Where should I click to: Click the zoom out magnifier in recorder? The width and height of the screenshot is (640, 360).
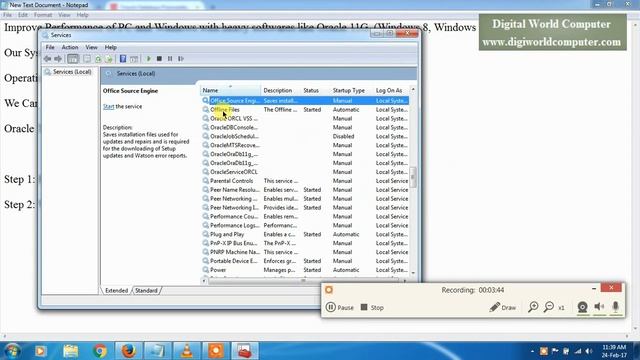(x=549, y=307)
